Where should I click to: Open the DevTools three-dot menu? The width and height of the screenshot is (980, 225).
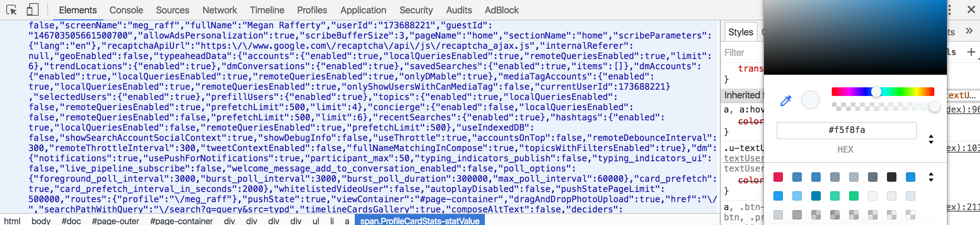(950, 9)
